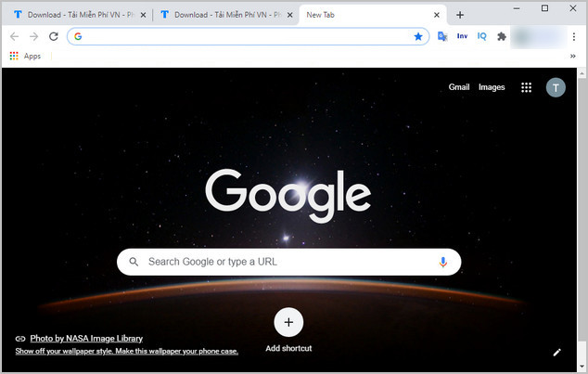Show hidden bookmarks with the double chevron
The image size is (588, 374).
tap(572, 56)
